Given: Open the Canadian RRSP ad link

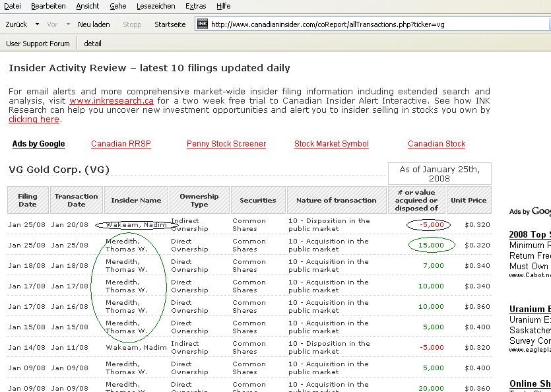Looking at the screenshot, I should pyautogui.click(x=121, y=144).
